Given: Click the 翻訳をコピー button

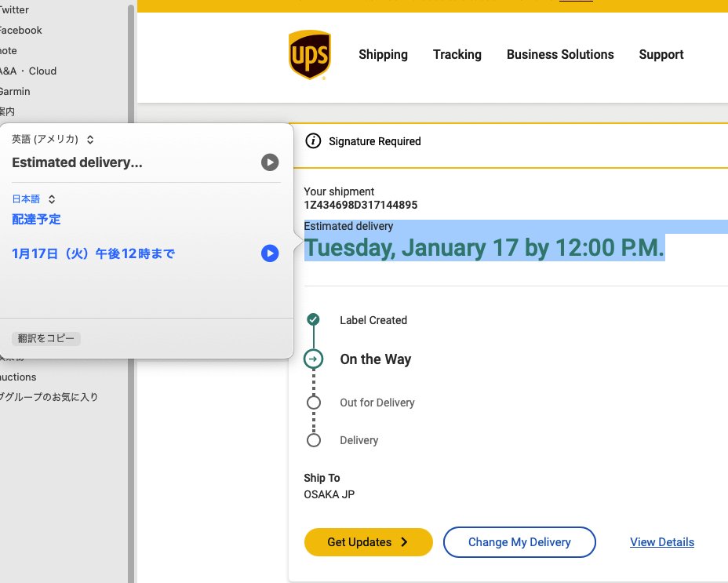Looking at the screenshot, I should 46,338.
